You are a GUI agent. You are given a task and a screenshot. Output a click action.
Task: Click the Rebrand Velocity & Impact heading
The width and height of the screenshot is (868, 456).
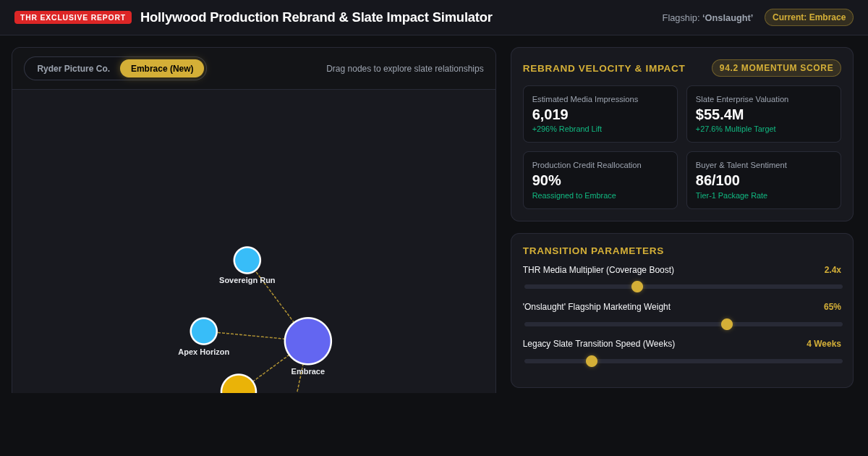[604, 68]
